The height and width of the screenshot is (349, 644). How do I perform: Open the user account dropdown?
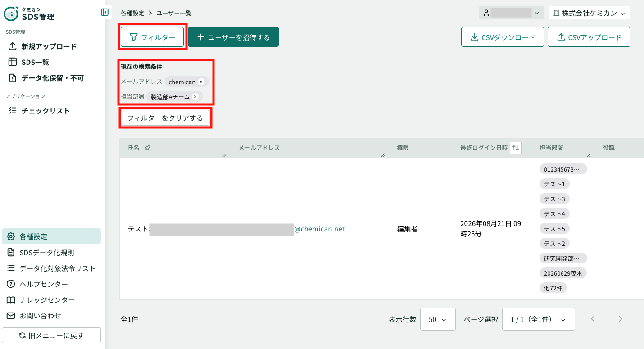pyautogui.click(x=512, y=13)
